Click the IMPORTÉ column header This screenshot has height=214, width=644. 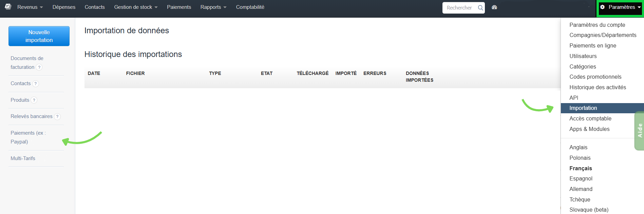[346, 73]
